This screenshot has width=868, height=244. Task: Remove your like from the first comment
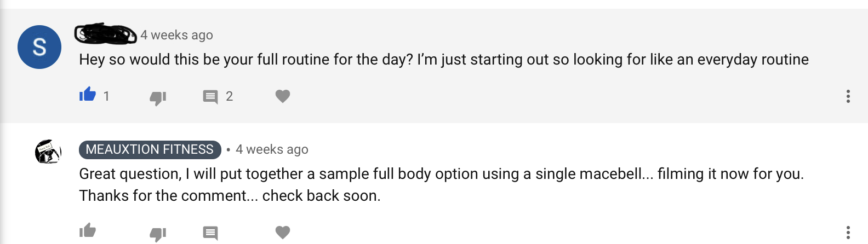click(88, 95)
